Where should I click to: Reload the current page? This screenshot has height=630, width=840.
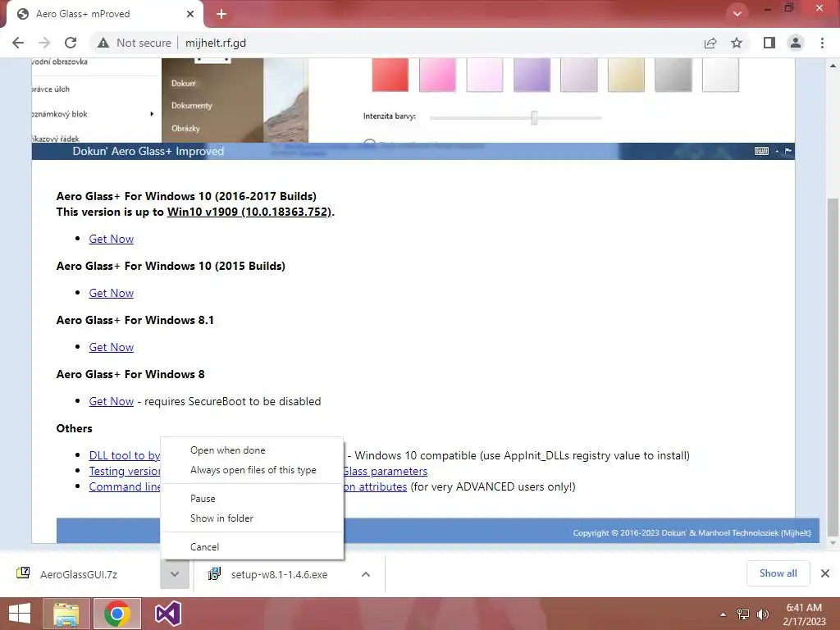tap(71, 43)
